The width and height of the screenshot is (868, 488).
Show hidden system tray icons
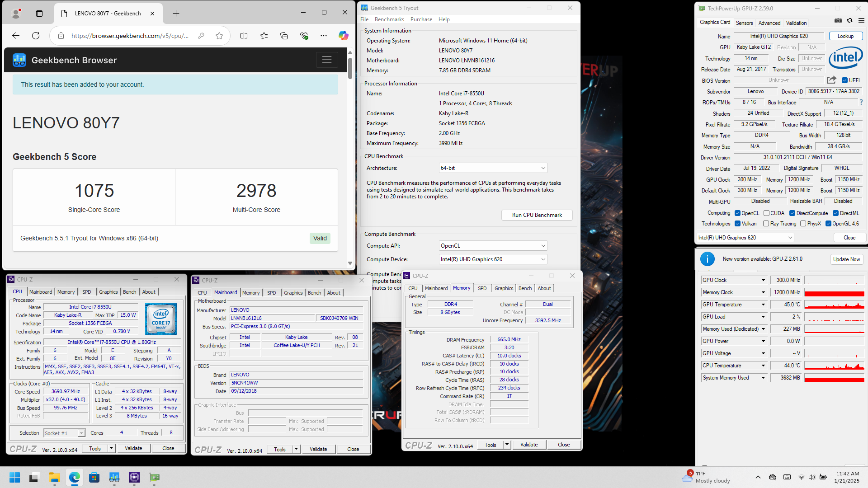(x=758, y=477)
